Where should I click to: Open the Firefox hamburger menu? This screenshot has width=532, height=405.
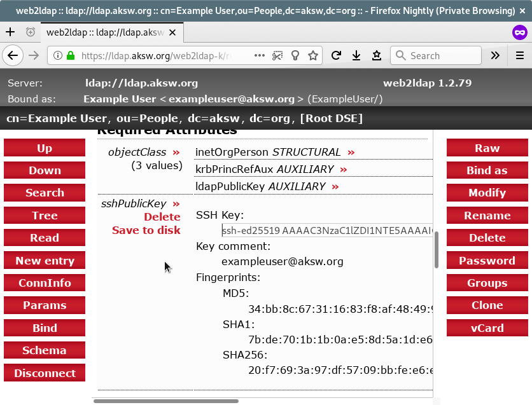[x=519, y=55]
